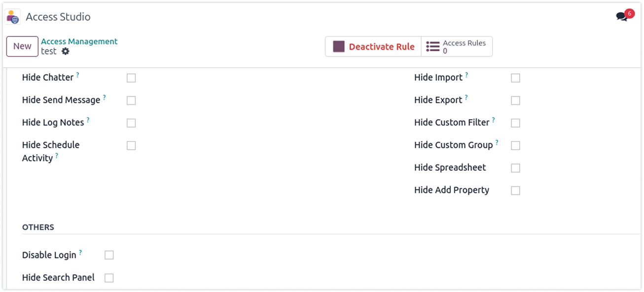Tick the Hide Export checkbox
The width and height of the screenshot is (644, 292).
[x=515, y=100]
